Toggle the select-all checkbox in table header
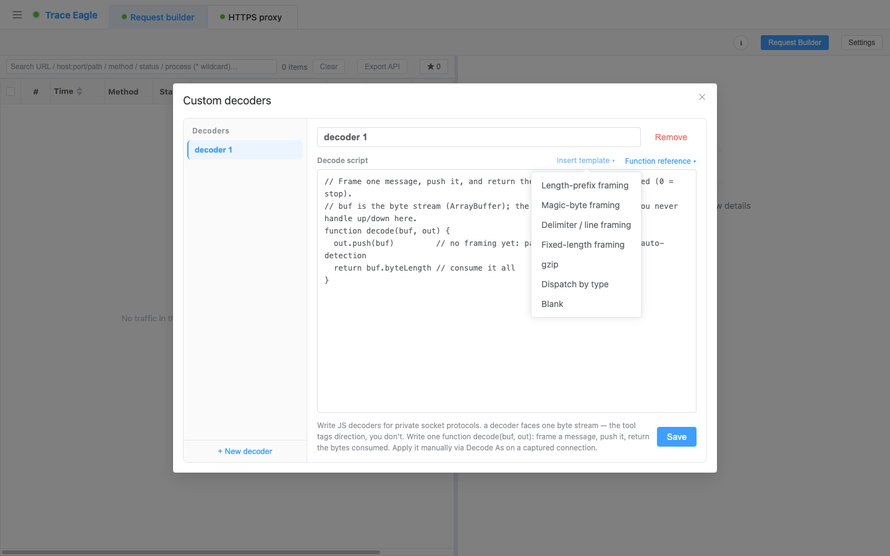 [10, 91]
